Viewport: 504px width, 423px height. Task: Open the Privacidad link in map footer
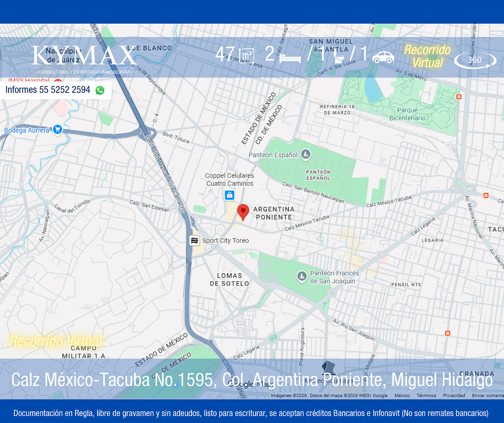pos(454,395)
